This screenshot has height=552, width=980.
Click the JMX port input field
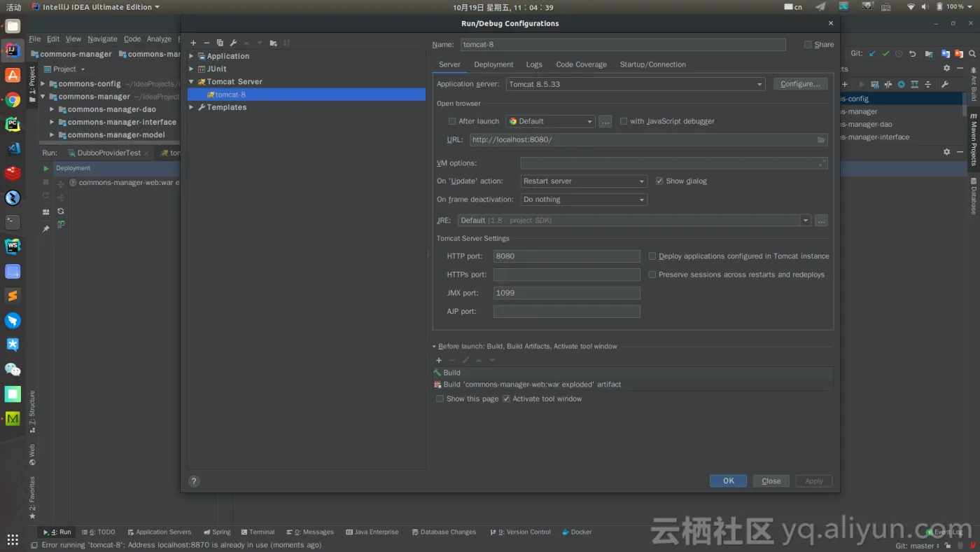[566, 293]
